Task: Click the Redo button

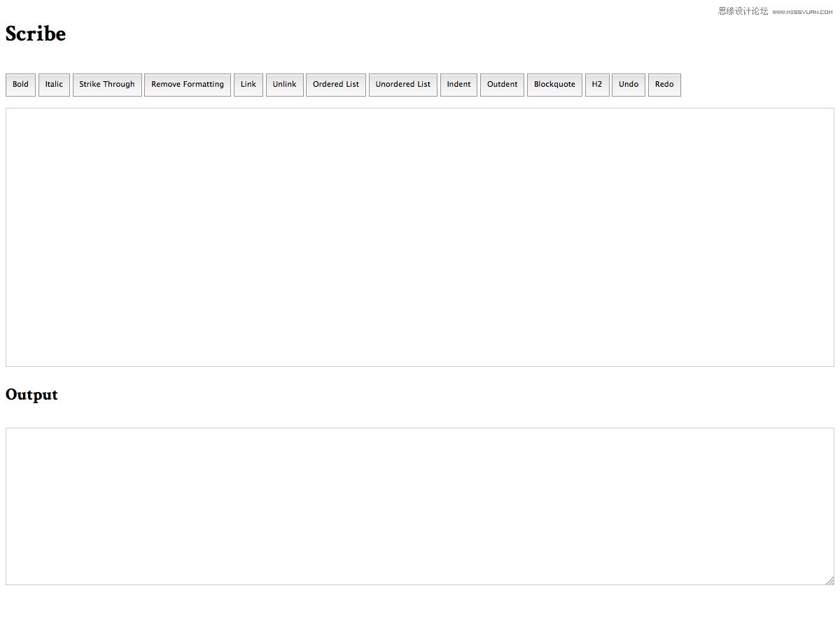Action: point(664,85)
